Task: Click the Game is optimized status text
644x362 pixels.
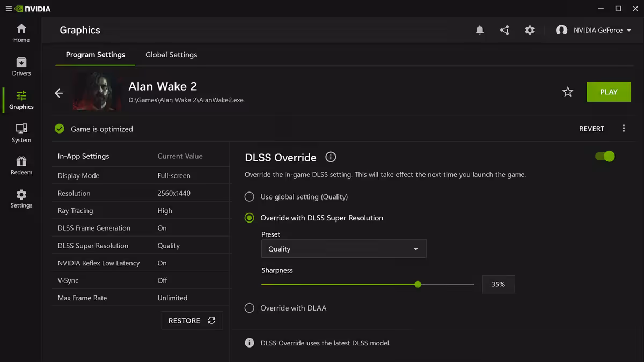Action: [x=102, y=129]
